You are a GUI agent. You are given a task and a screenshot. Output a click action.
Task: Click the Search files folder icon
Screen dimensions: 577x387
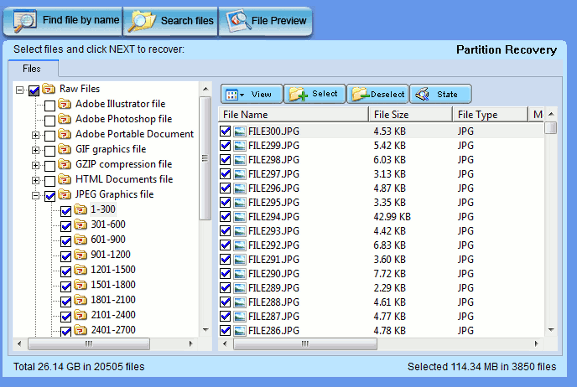142,21
